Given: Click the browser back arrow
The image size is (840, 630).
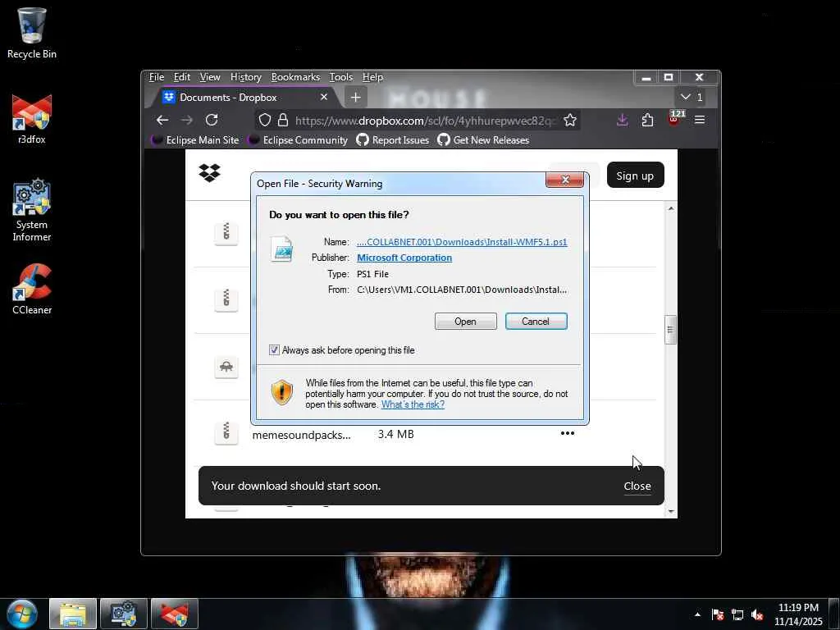Looking at the screenshot, I should (x=162, y=120).
